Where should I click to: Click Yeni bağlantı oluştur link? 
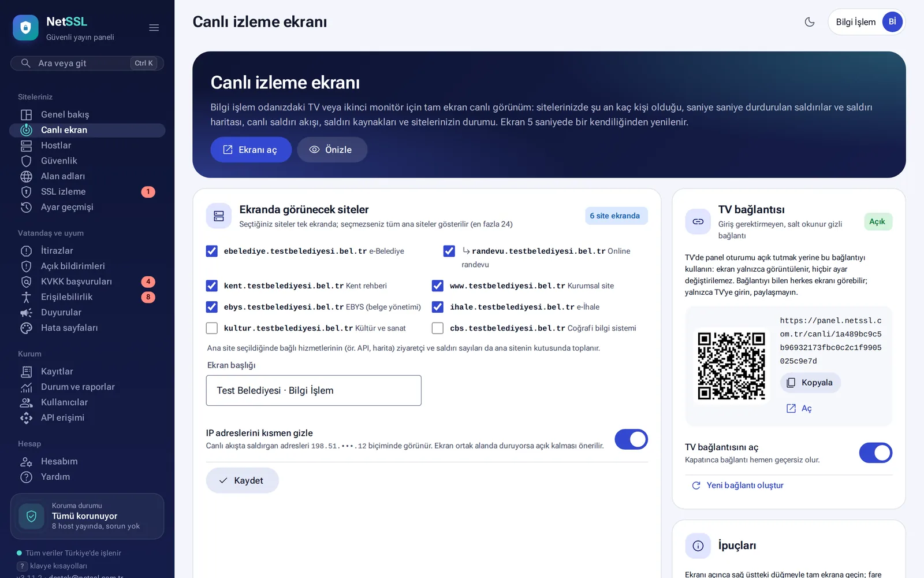coord(737,486)
